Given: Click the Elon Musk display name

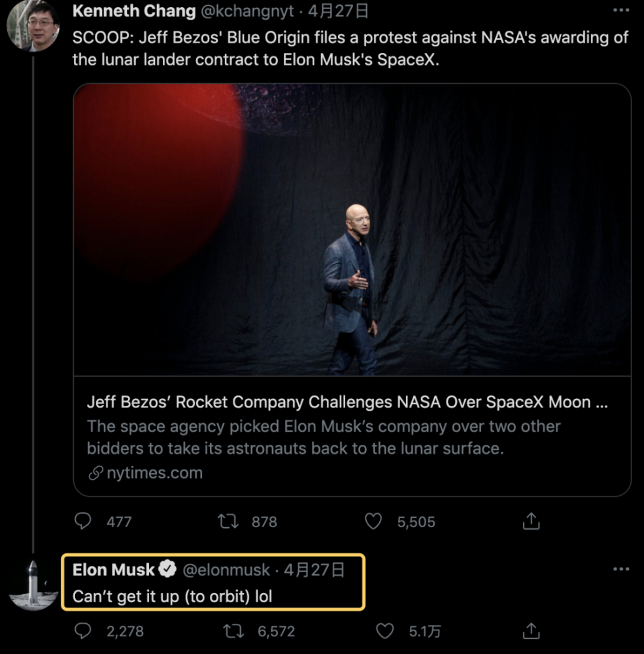Looking at the screenshot, I should click(x=114, y=570).
